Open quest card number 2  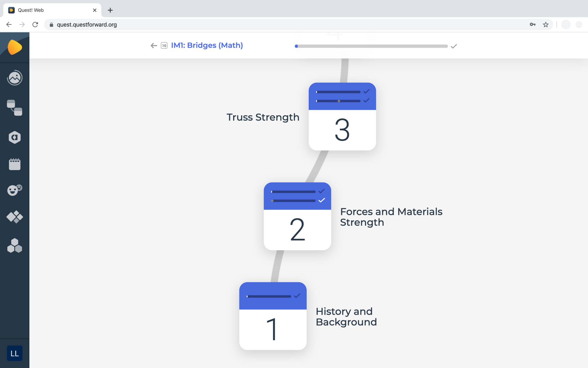point(297,216)
